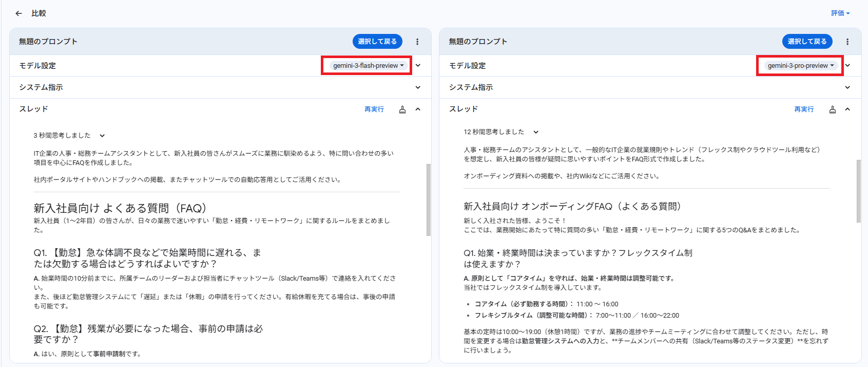868x367 pixels.
Task: Click 再実行 in the right thread
Action: tap(804, 109)
